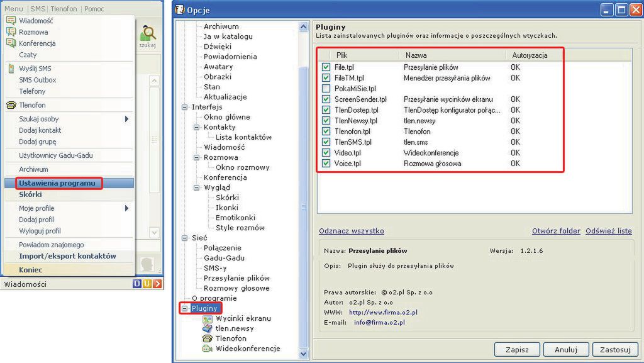
Task: Click the Odznacz wszystko link
Action: (x=352, y=231)
